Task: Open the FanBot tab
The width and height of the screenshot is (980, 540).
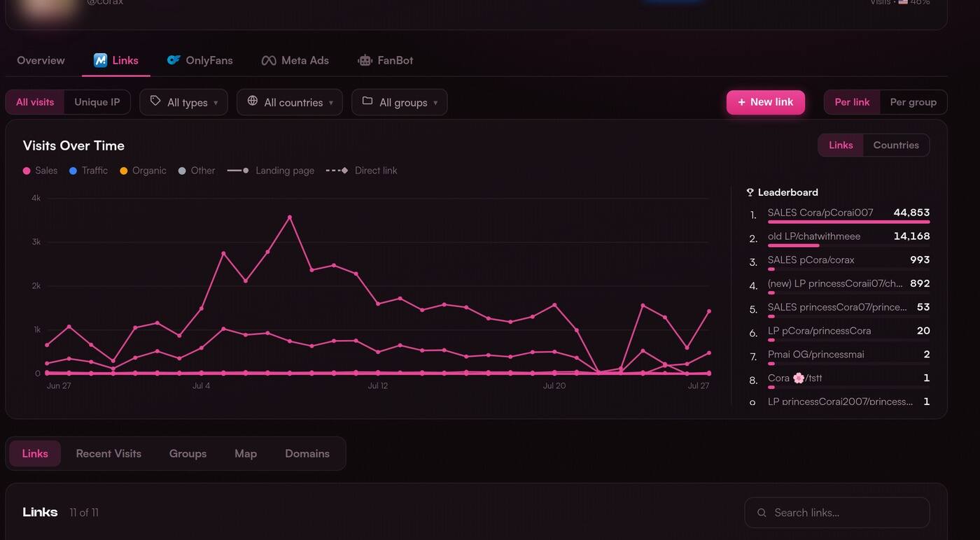Action: [386, 60]
